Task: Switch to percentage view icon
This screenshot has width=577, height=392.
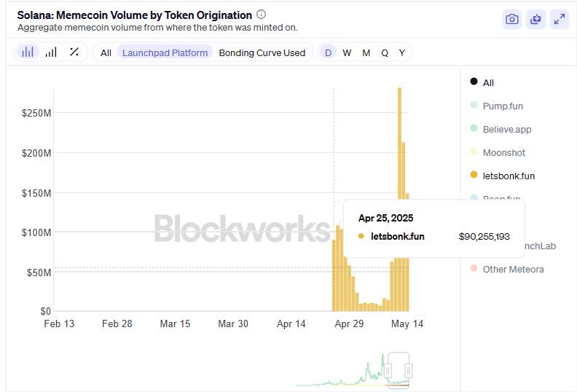Action: [74, 52]
